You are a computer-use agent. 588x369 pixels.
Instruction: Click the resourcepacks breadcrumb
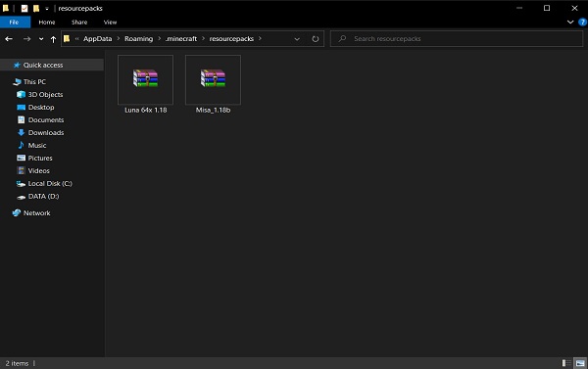[231, 39]
